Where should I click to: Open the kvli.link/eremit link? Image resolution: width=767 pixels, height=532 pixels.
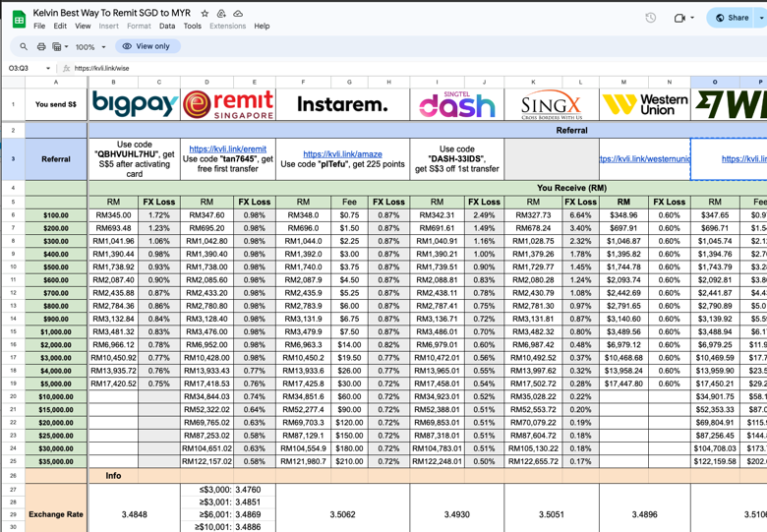click(x=228, y=149)
